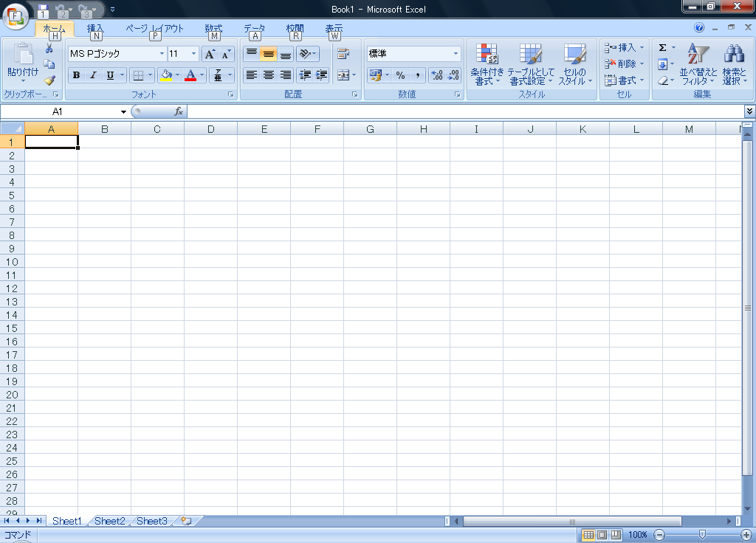The height and width of the screenshot is (543, 756).
Task: Click the cut scissors icon
Action: (x=49, y=49)
